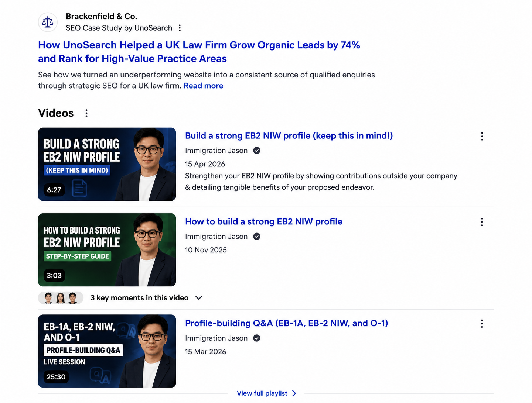Click the 10 Nov 2025 date

[206, 250]
